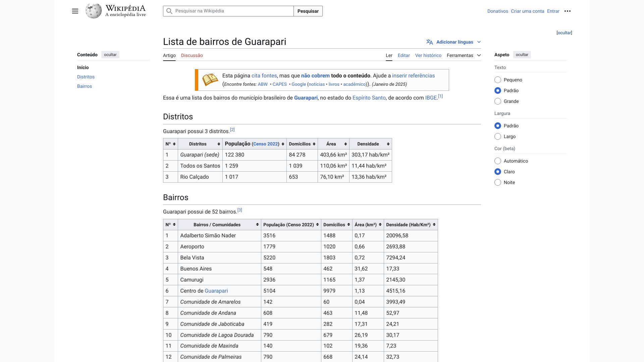Click the magnifier icon in search box
This screenshot has width=644, height=362.
pyautogui.click(x=169, y=11)
